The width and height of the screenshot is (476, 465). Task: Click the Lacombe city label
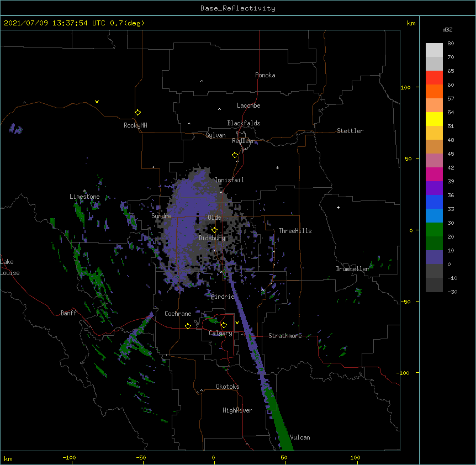click(248, 105)
